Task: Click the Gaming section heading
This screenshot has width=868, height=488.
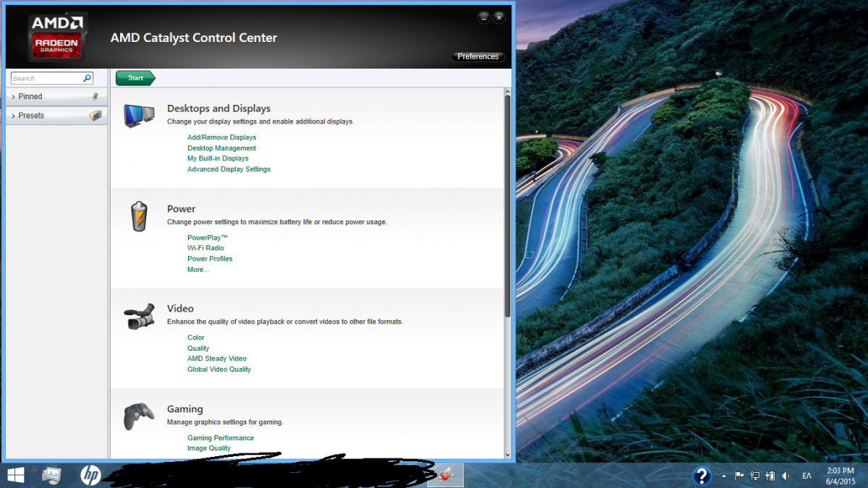Action: [184, 409]
